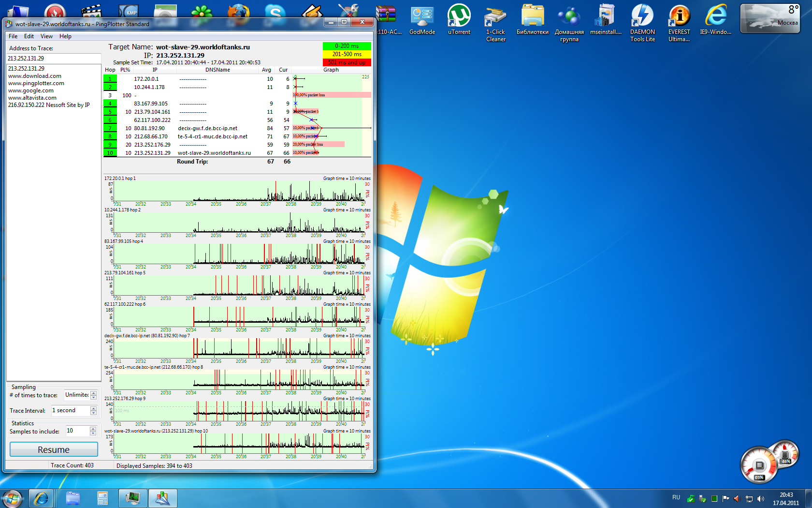Click the network tray icon

coord(749,498)
